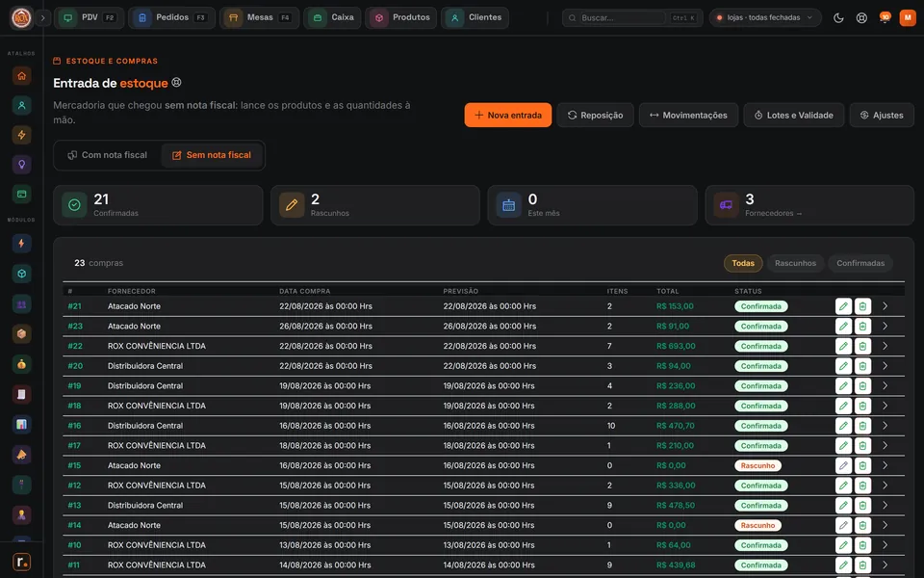Delete purchase #22 trash icon
Image resolution: width=924 pixels, height=578 pixels.
pos(862,346)
